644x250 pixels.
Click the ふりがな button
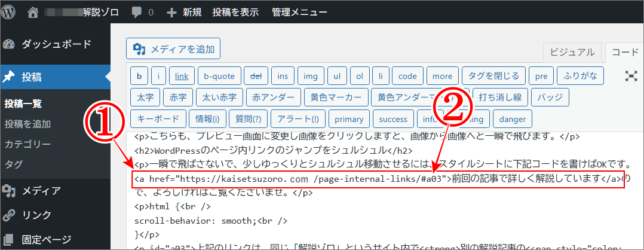[x=580, y=76]
